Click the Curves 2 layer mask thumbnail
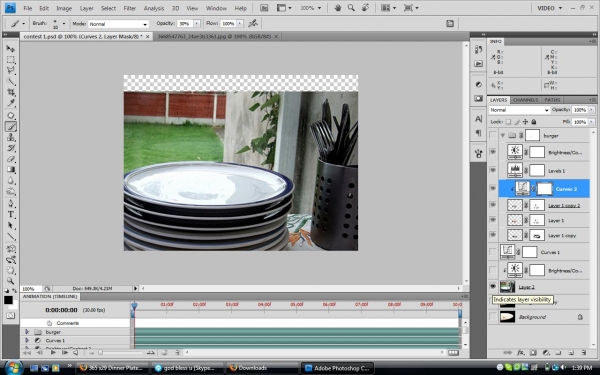Screen dimensions: 600x375 tap(545, 189)
